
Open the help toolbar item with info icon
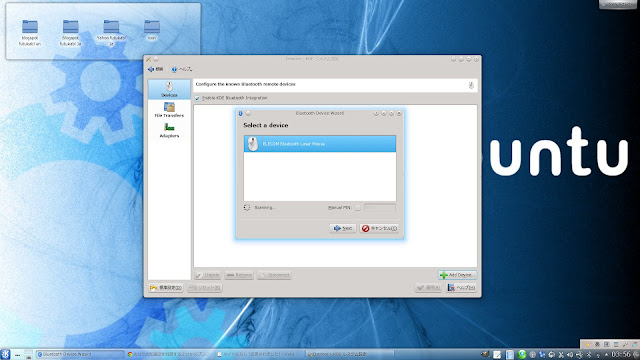(181, 69)
